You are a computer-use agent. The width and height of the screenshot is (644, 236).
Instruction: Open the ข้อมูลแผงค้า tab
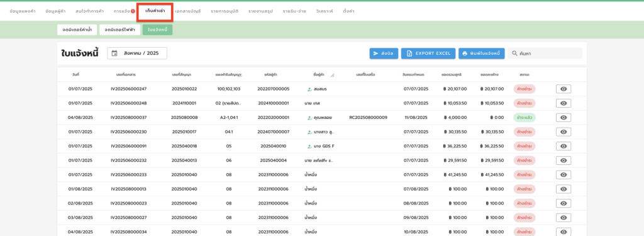tap(22, 11)
